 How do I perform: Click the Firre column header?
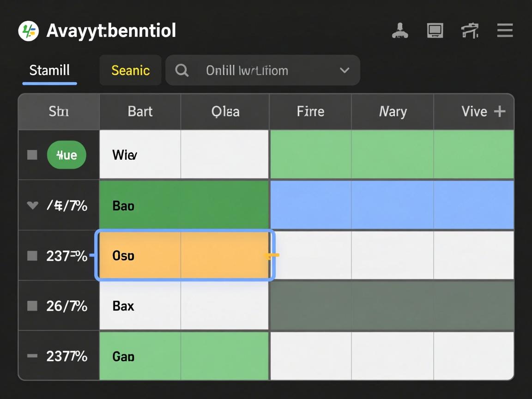(x=310, y=111)
